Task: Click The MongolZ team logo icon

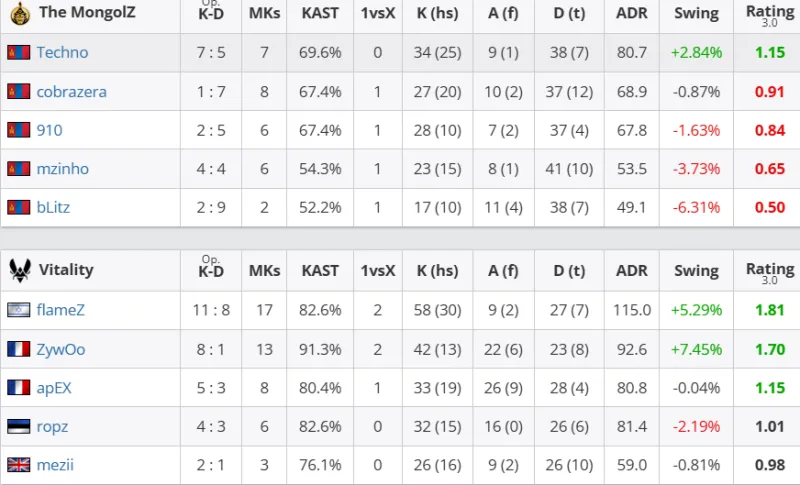Action: [x=19, y=13]
